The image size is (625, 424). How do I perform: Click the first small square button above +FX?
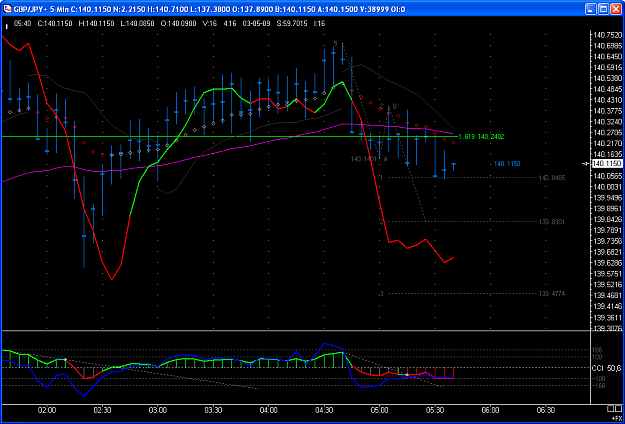click(x=610, y=409)
